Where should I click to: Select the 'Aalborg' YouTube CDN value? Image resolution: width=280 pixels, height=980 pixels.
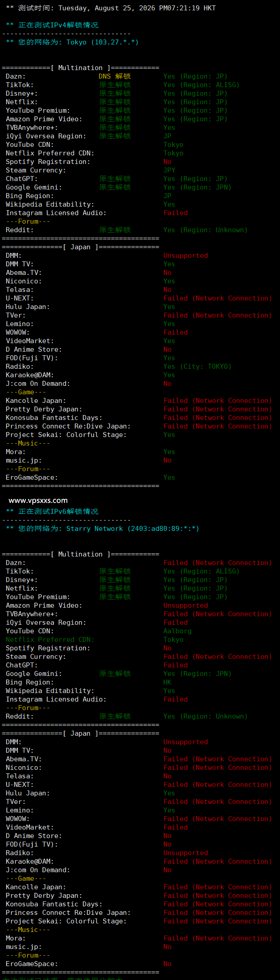[x=177, y=631]
